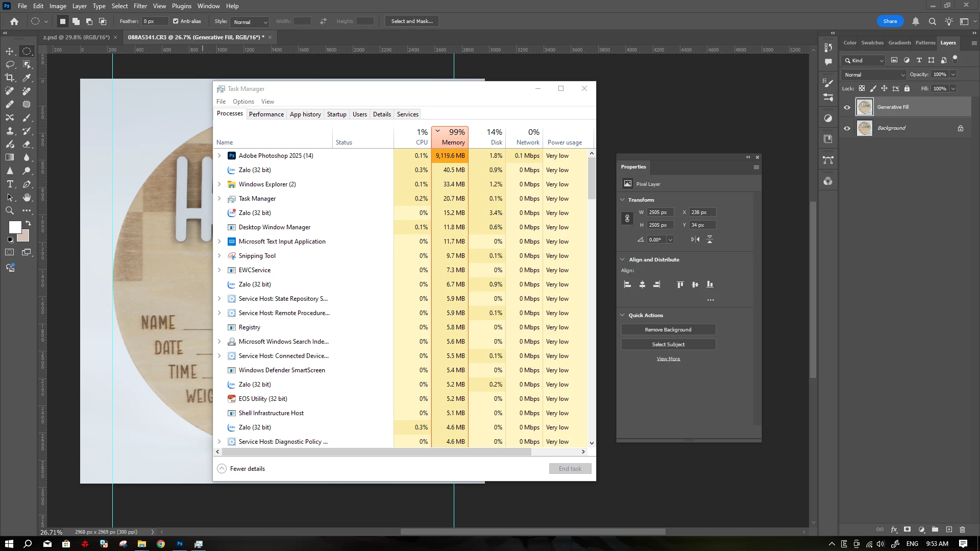Select the Horizontal Type tool
This screenshot has width=980, height=551.
(10, 184)
